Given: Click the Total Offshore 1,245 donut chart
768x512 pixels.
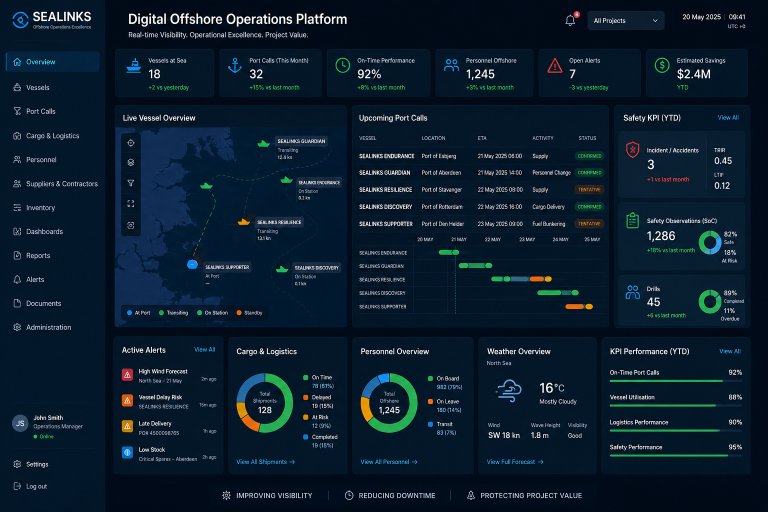Looking at the screenshot, I should pos(389,403).
